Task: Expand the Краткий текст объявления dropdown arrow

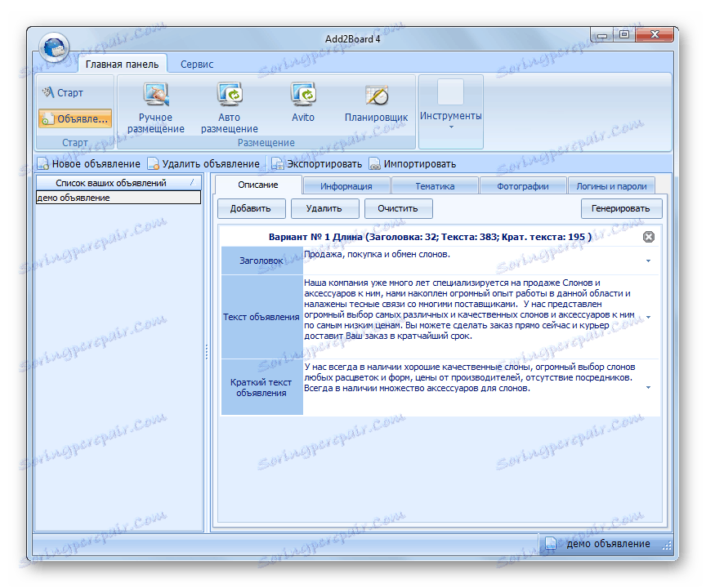Action: pyautogui.click(x=648, y=387)
